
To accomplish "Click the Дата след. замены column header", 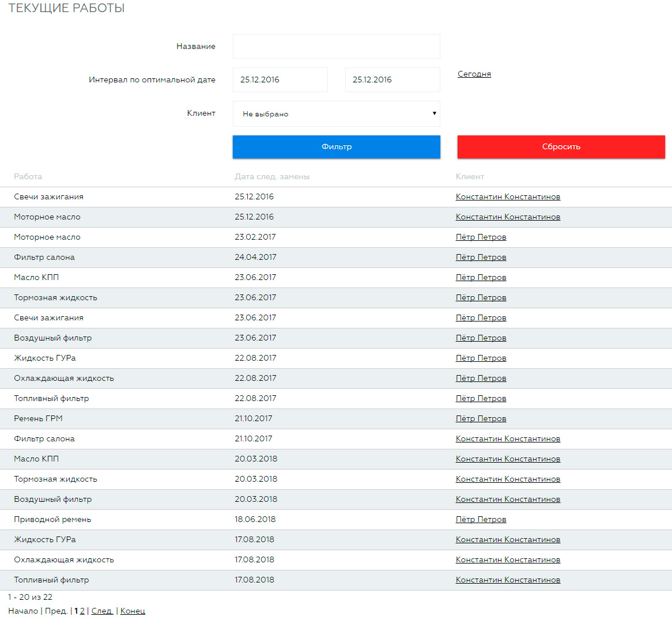I will [271, 176].
